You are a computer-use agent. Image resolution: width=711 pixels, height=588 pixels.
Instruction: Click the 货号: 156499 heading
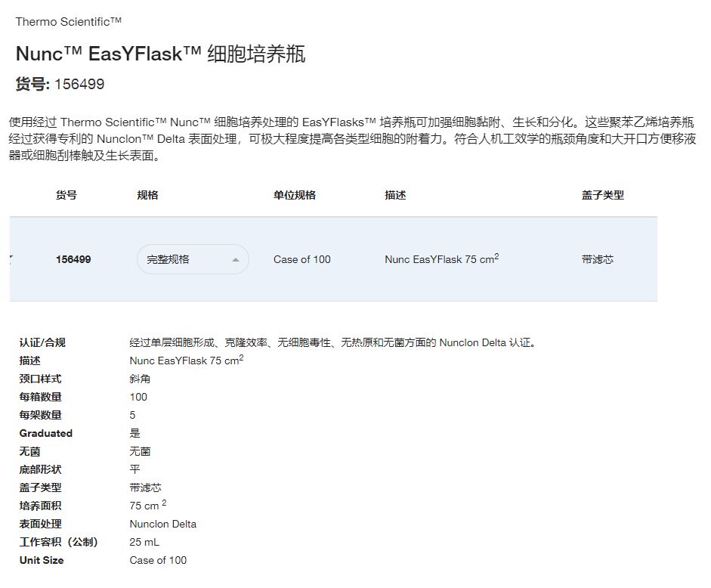point(60,84)
